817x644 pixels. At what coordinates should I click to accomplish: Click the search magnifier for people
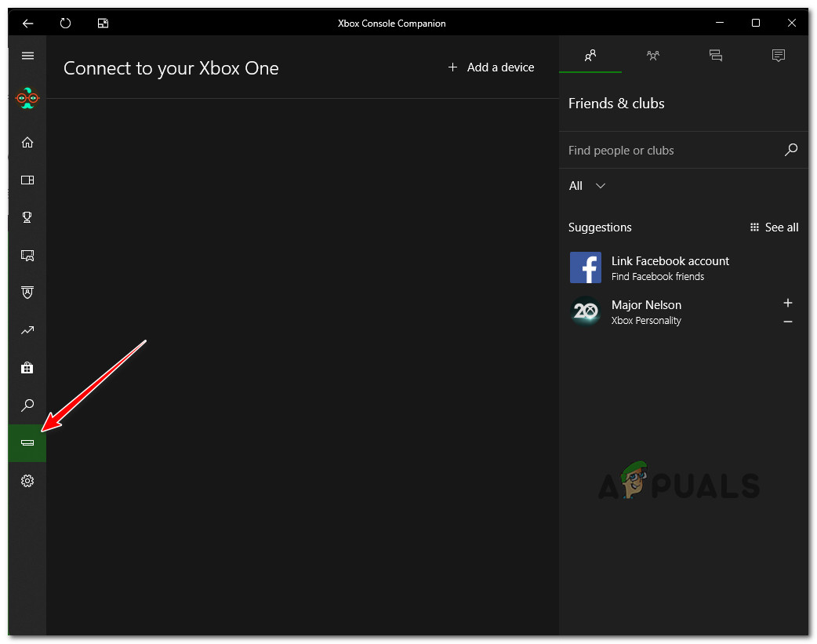point(791,150)
